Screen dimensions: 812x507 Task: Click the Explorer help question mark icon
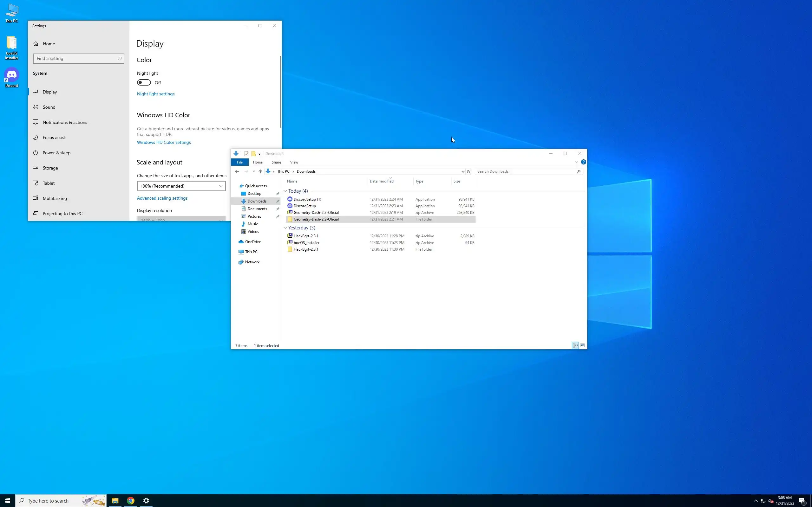click(584, 162)
